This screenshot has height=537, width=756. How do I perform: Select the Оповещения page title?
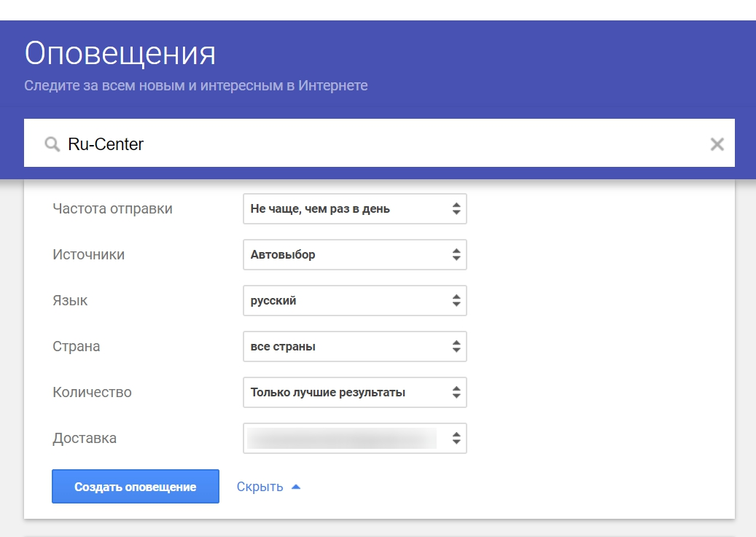[120, 53]
